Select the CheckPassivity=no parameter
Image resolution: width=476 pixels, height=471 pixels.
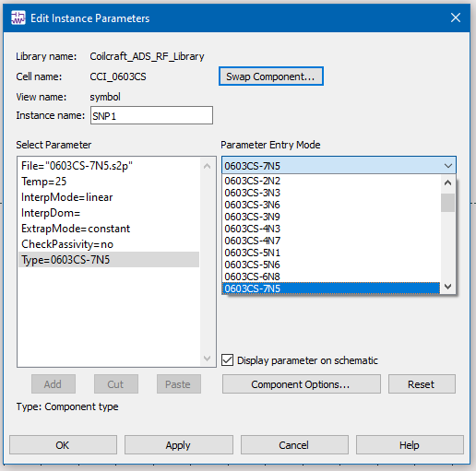(109, 244)
